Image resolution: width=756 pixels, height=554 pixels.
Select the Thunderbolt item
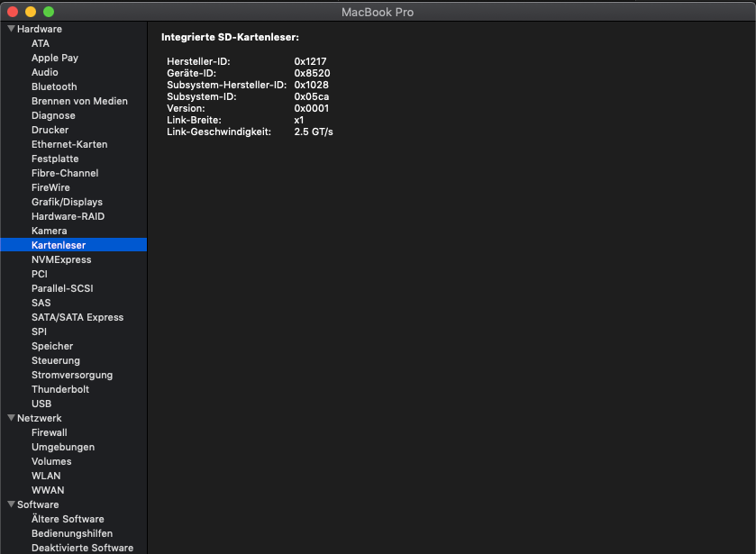(60, 389)
